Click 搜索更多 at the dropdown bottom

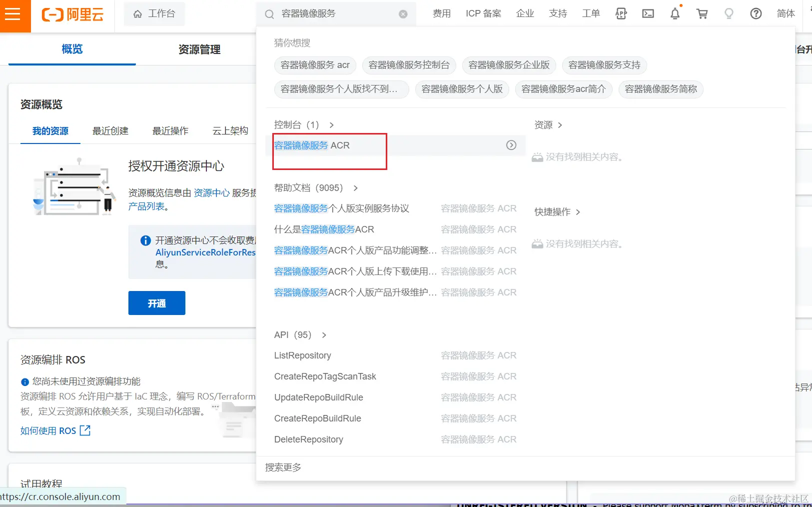tap(283, 467)
